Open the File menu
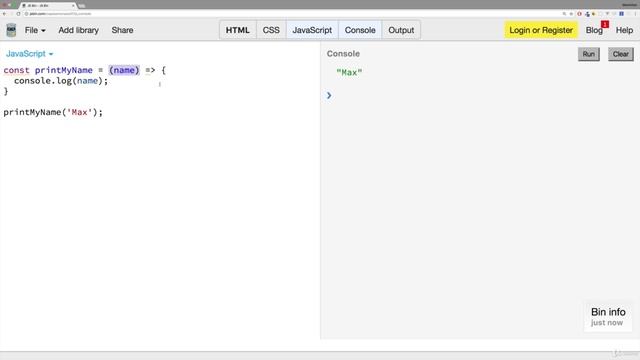 35,30
